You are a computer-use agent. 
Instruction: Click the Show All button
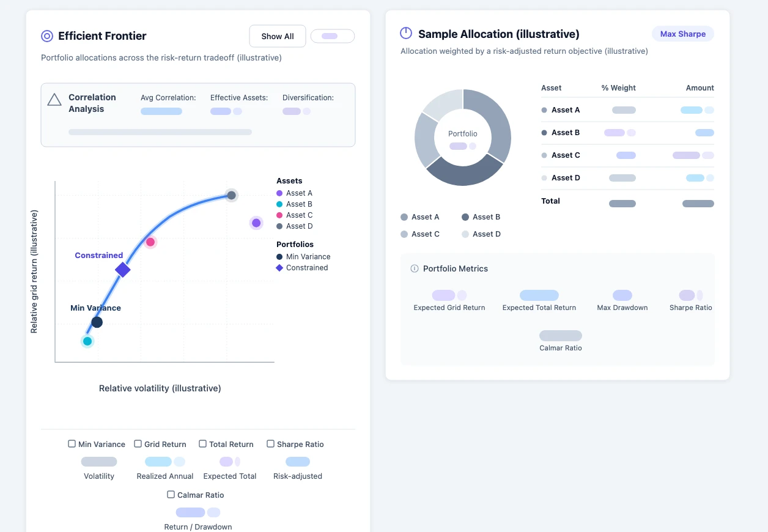coord(278,36)
